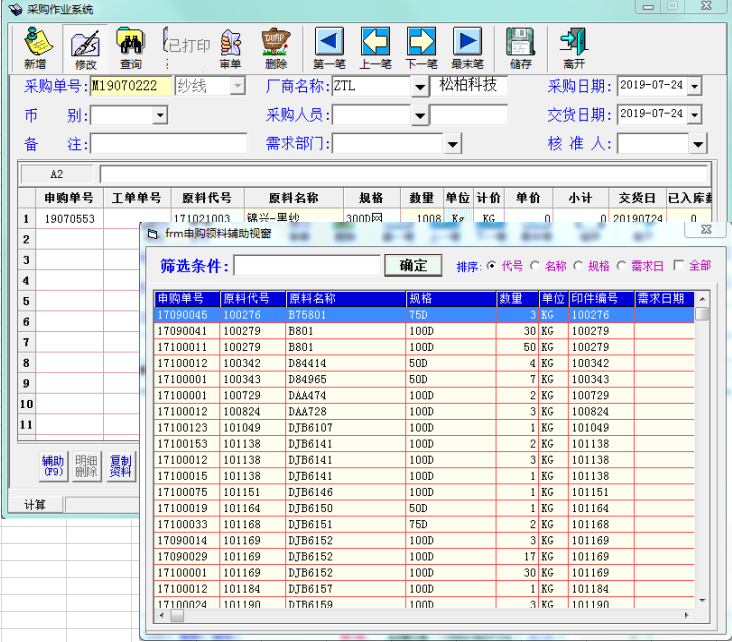This screenshot has height=642, width=732.
Task: Select row 17100075 DJB6146
Action: [424, 492]
